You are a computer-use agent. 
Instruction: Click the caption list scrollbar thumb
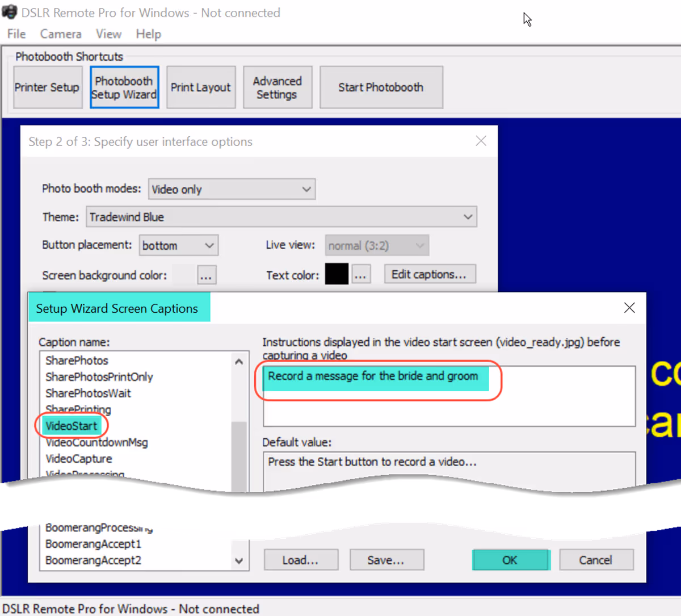pos(239,456)
